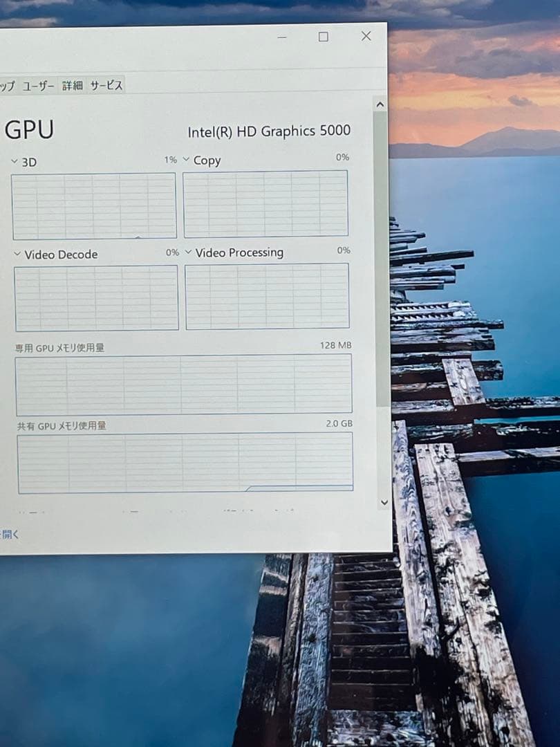This screenshot has height=747, width=560.
Task: Click the Intel(R) HD Graphics 5000 label
Action: [269, 131]
